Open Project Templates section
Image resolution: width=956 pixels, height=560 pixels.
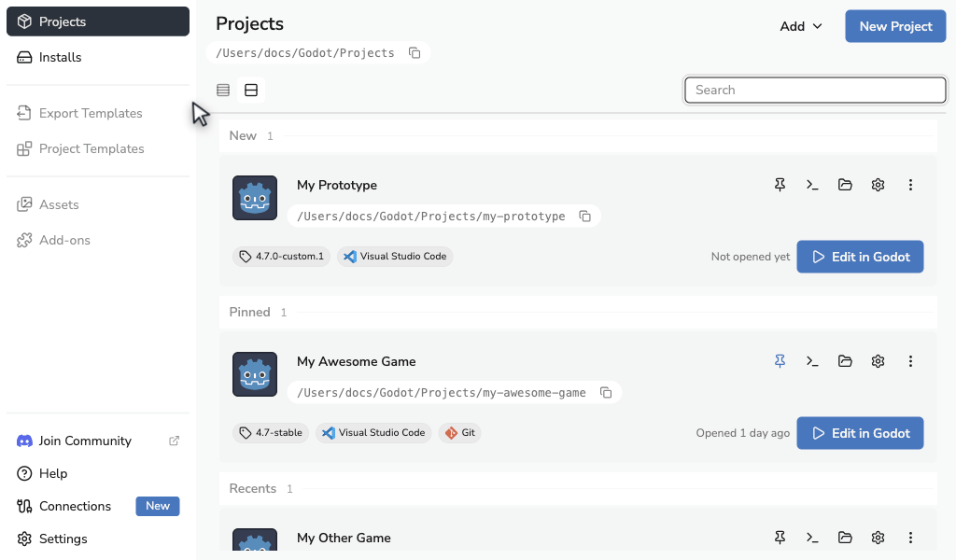click(98, 148)
